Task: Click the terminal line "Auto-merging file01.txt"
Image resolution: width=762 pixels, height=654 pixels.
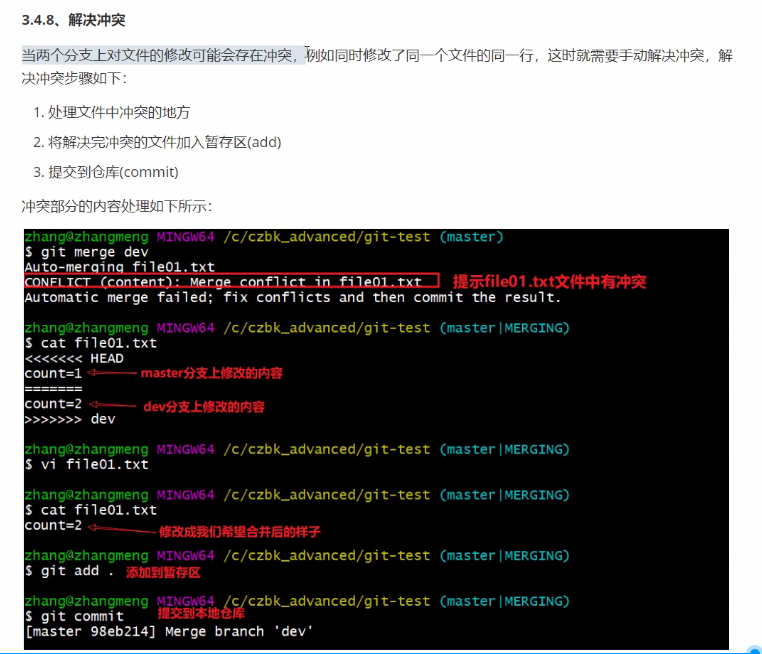Action: click(120, 267)
